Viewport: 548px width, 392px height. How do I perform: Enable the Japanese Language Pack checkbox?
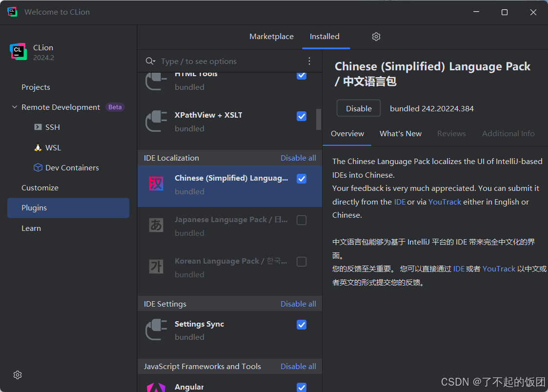pyautogui.click(x=302, y=220)
